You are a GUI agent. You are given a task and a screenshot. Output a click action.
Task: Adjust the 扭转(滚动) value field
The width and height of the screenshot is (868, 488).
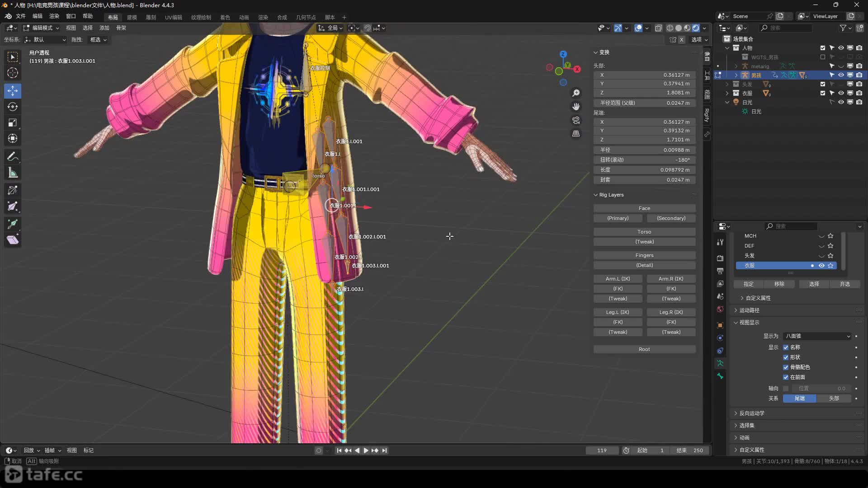[644, 160]
